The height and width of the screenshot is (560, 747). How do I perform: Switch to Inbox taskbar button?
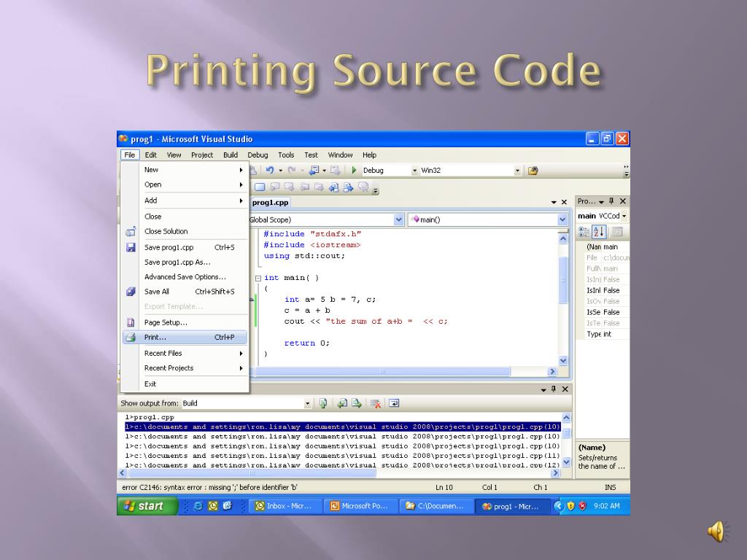285,506
